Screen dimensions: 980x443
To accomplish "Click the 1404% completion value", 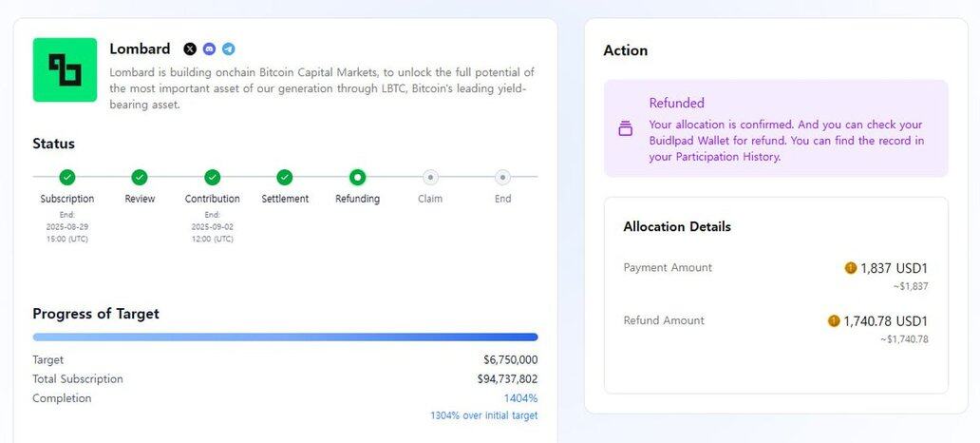I will [x=520, y=398].
